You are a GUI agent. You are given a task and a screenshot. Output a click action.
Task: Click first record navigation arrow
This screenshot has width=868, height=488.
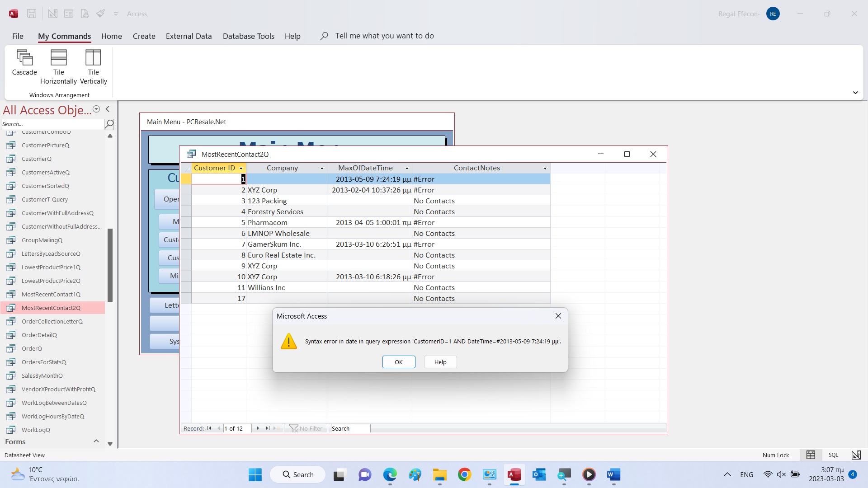coord(209,428)
